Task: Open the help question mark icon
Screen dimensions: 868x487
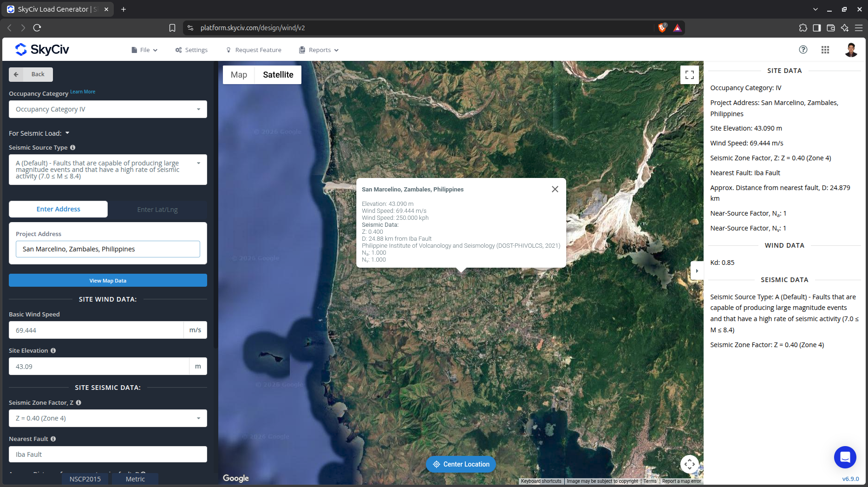Action: (x=803, y=50)
